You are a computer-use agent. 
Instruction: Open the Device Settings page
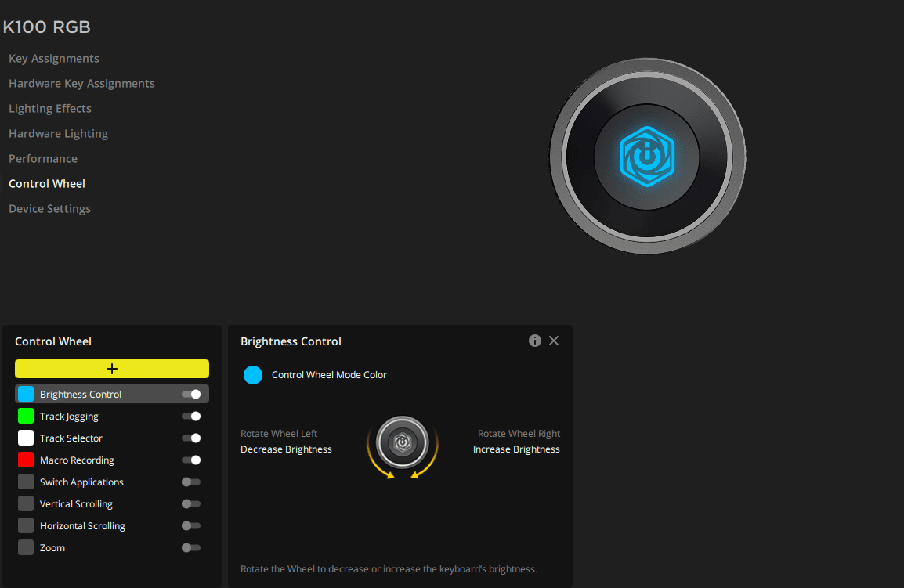pos(49,209)
